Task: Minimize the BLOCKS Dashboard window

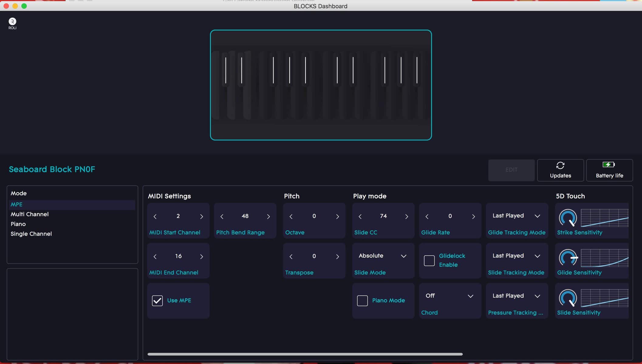Action: (x=15, y=6)
